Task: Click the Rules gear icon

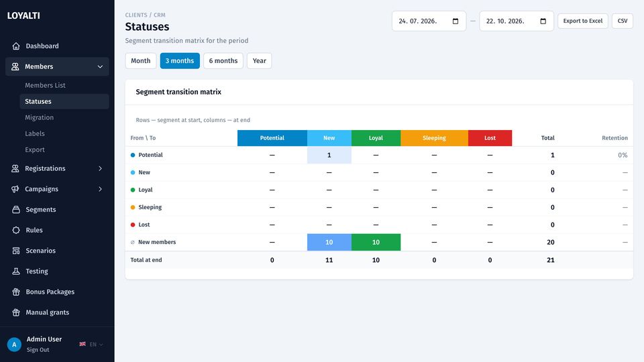Action: click(16, 230)
